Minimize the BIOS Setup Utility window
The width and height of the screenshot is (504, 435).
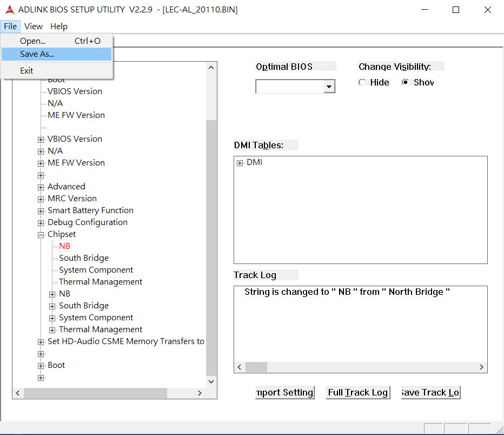tap(425, 10)
